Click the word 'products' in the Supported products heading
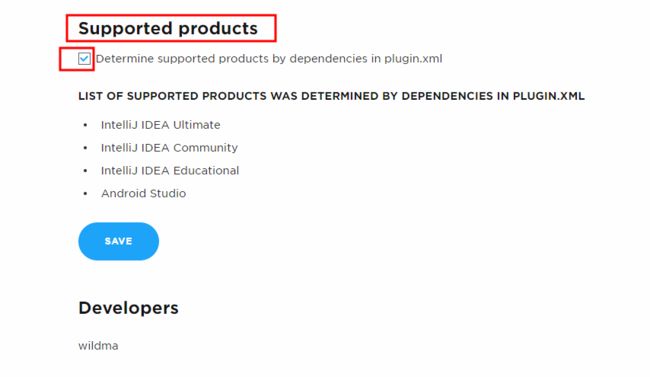Viewport: 650px width, 377px height. pyautogui.click(x=218, y=29)
